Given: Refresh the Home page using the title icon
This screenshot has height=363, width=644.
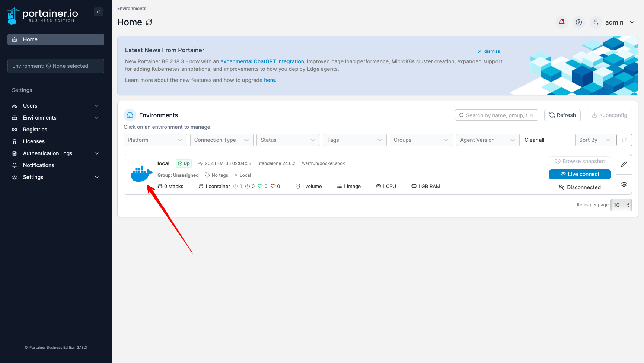Looking at the screenshot, I should tap(149, 22).
